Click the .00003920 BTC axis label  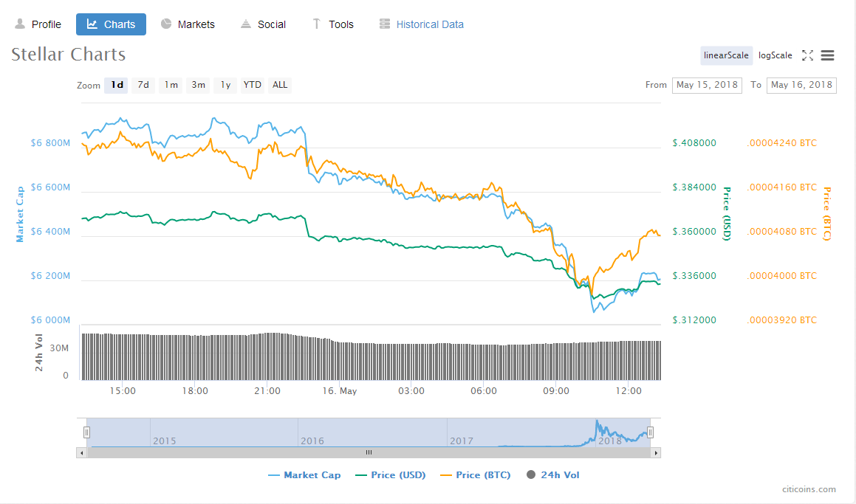pyautogui.click(x=781, y=320)
